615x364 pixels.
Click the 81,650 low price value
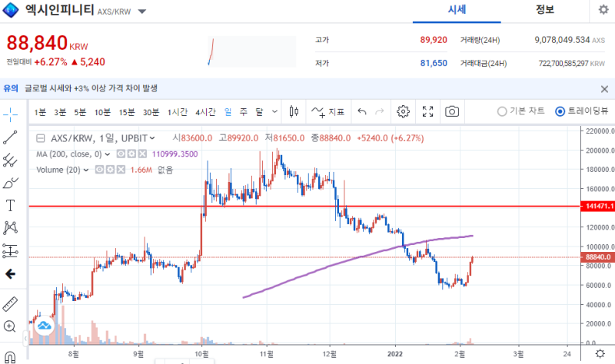[x=434, y=63]
